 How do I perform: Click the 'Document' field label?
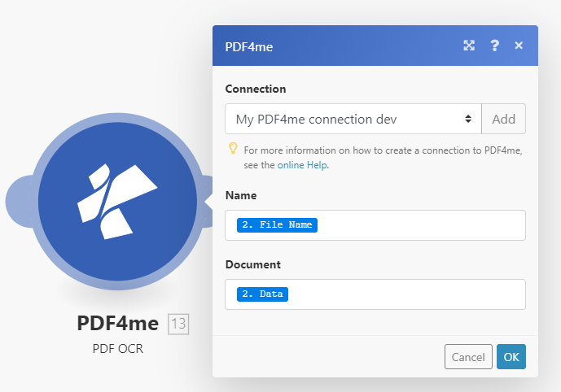click(253, 265)
